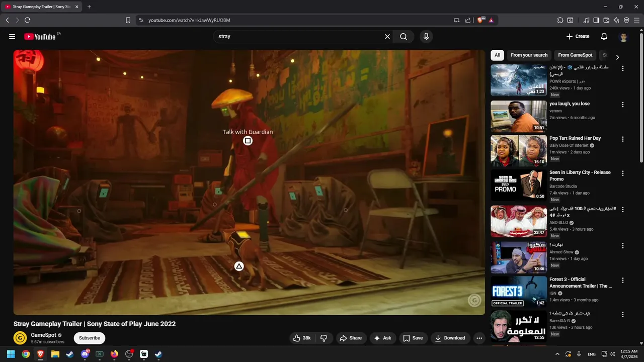Ask about this video

tap(382, 338)
